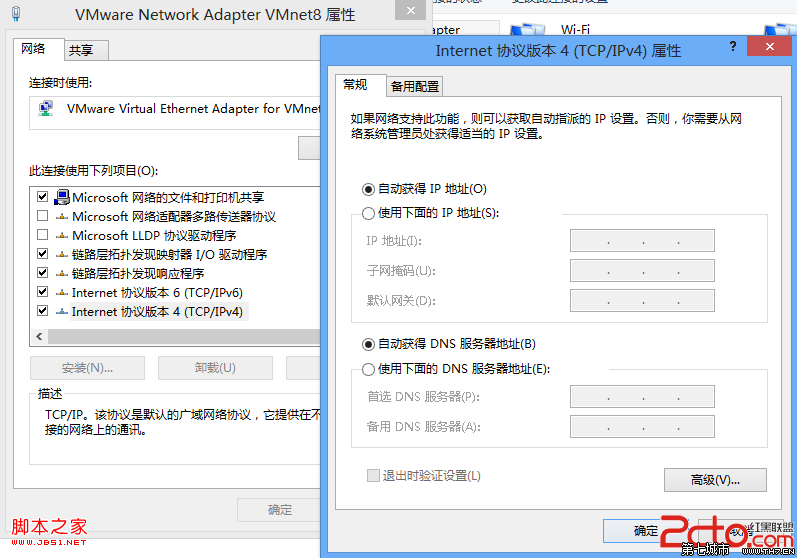Click the Microsoft LLDP protocol driver icon
This screenshot has width=797, height=558.
[x=62, y=235]
